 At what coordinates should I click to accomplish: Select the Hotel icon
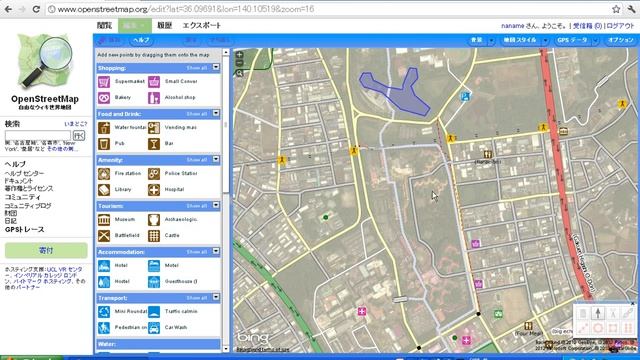[104, 266]
